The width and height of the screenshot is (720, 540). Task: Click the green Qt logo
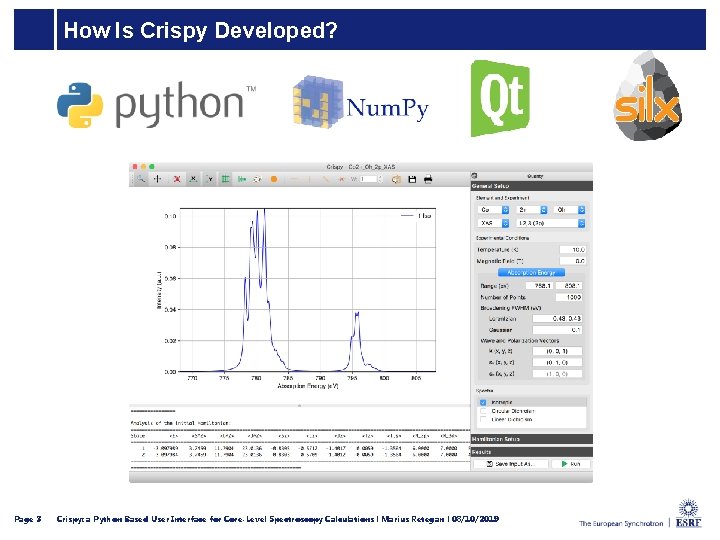500,98
